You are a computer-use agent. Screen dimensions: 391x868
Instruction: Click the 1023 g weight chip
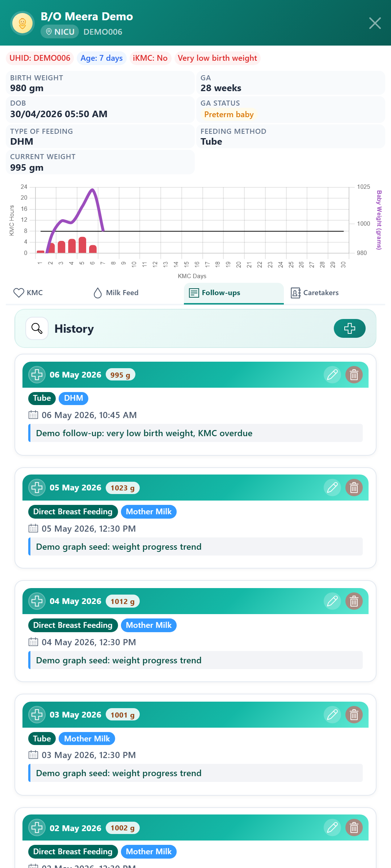(122, 488)
